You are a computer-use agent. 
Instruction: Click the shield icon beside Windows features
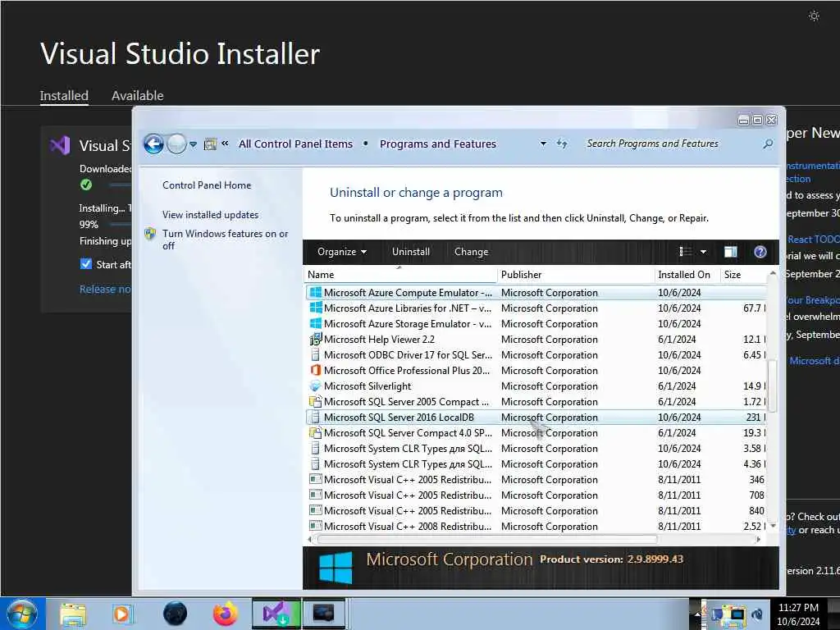click(150, 234)
